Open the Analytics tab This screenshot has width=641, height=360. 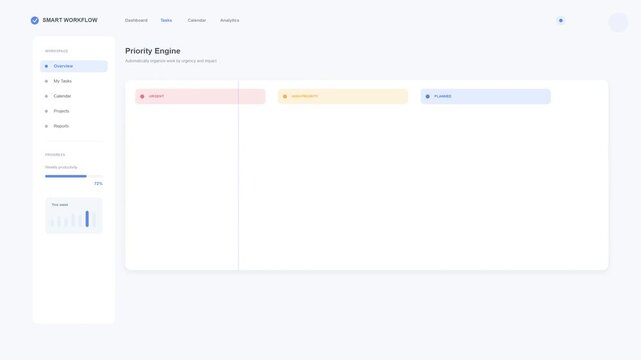click(x=229, y=20)
